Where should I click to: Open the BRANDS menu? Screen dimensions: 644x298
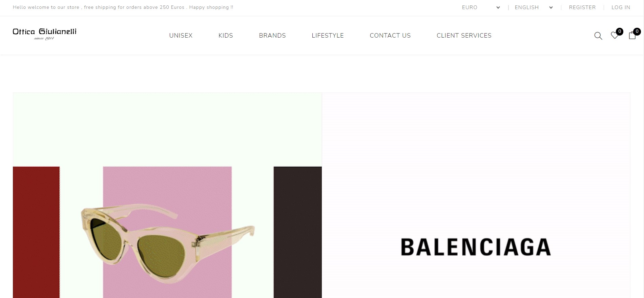tap(272, 36)
